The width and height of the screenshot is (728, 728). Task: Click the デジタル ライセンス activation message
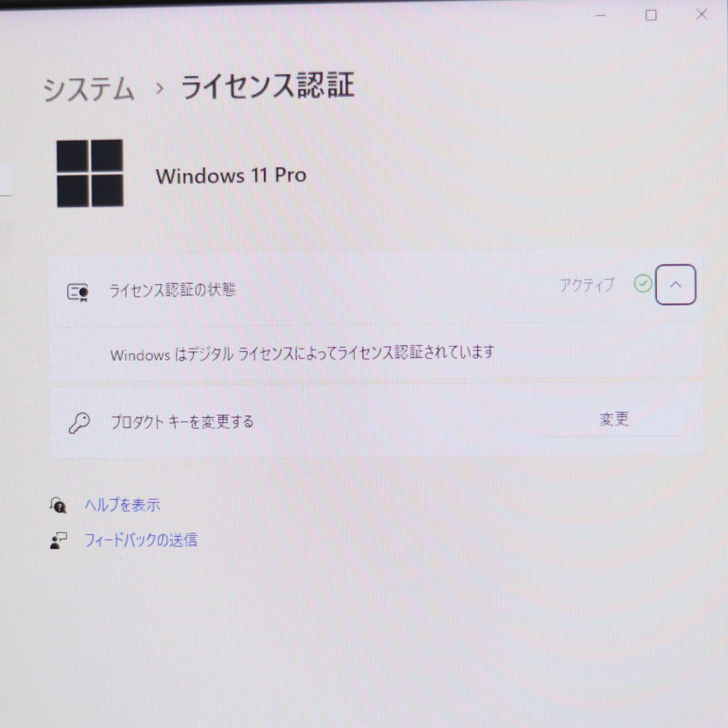click(302, 353)
